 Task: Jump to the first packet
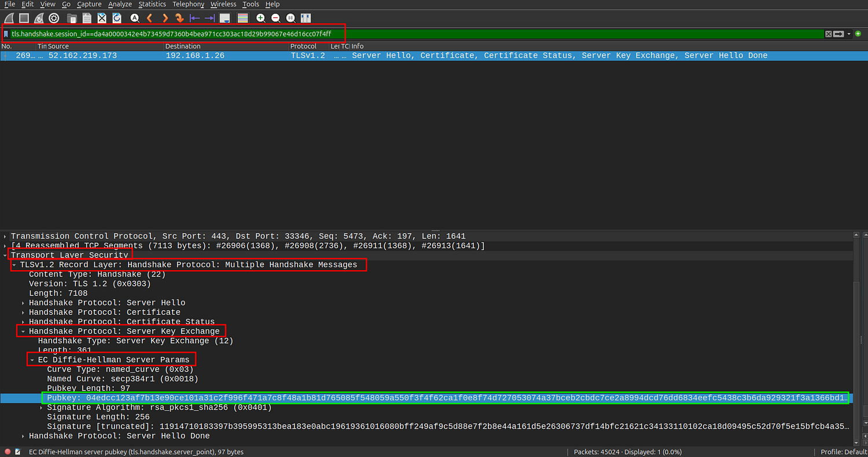click(194, 18)
